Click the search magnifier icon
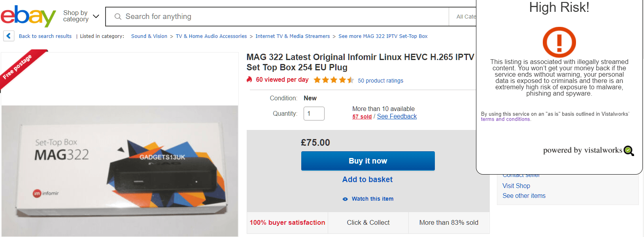The width and height of the screenshot is (644, 237). [x=118, y=17]
